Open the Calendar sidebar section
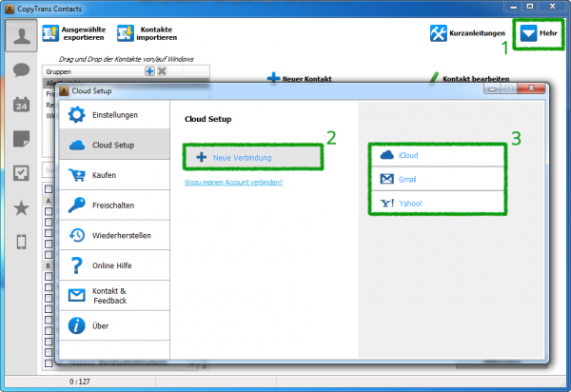Viewport: 571px width, 392px height. click(21, 104)
